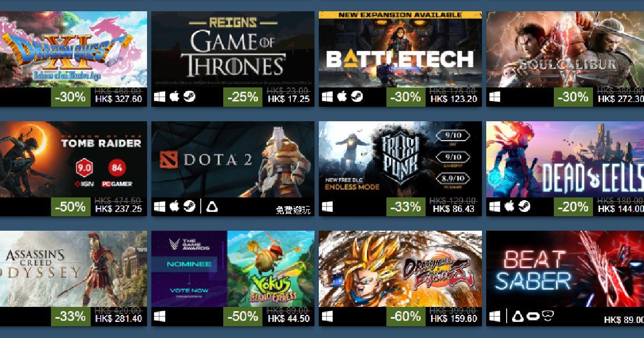Open Assassin's Creed Odyssey game image
This screenshot has height=338, width=644.
(x=73, y=269)
